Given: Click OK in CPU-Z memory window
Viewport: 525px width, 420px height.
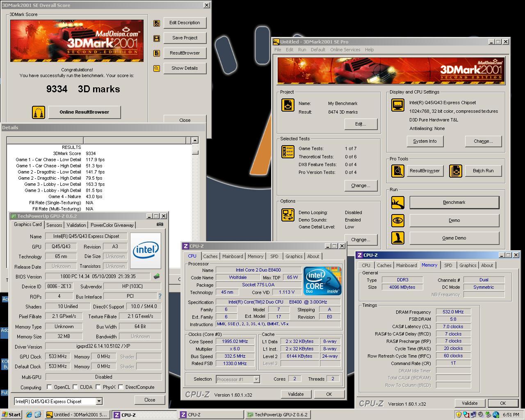Looking at the screenshot, I should coord(503,403).
